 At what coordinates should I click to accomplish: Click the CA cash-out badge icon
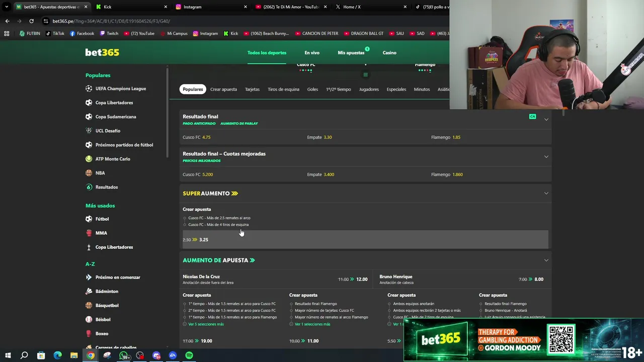tap(532, 117)
